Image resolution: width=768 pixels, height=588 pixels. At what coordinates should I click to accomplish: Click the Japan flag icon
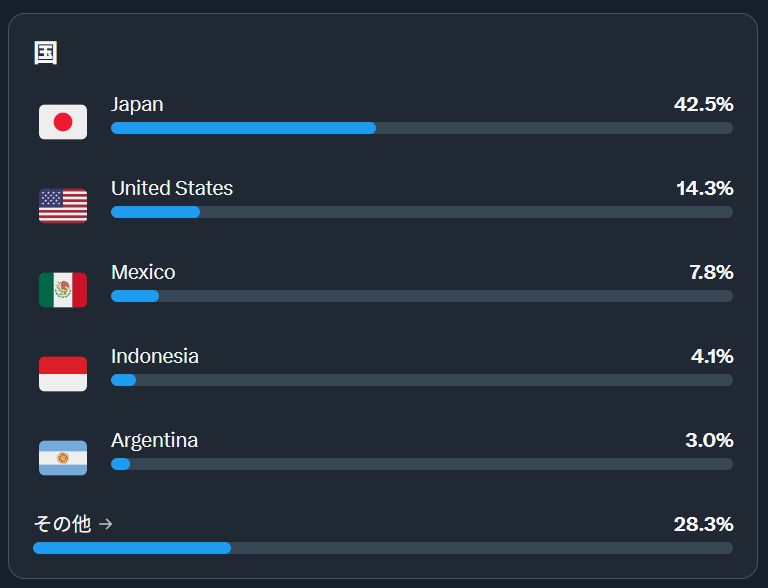(x=63, y=122)
